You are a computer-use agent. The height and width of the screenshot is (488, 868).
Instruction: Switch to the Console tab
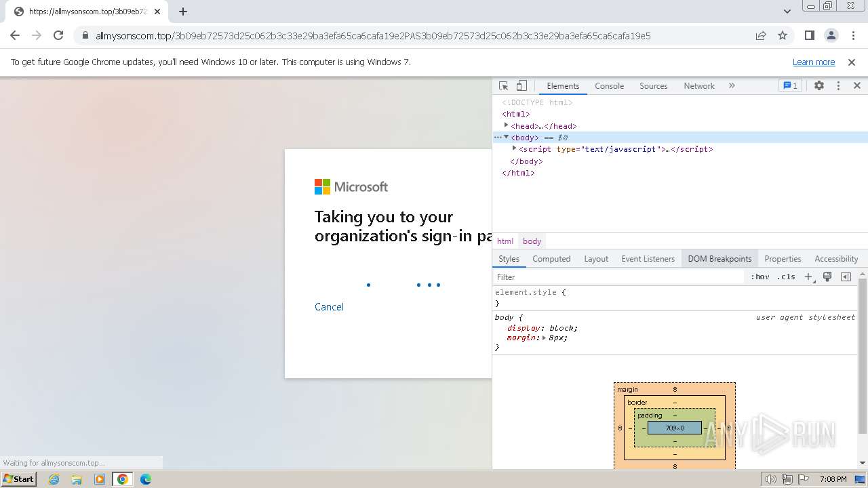tap(609, 86)
